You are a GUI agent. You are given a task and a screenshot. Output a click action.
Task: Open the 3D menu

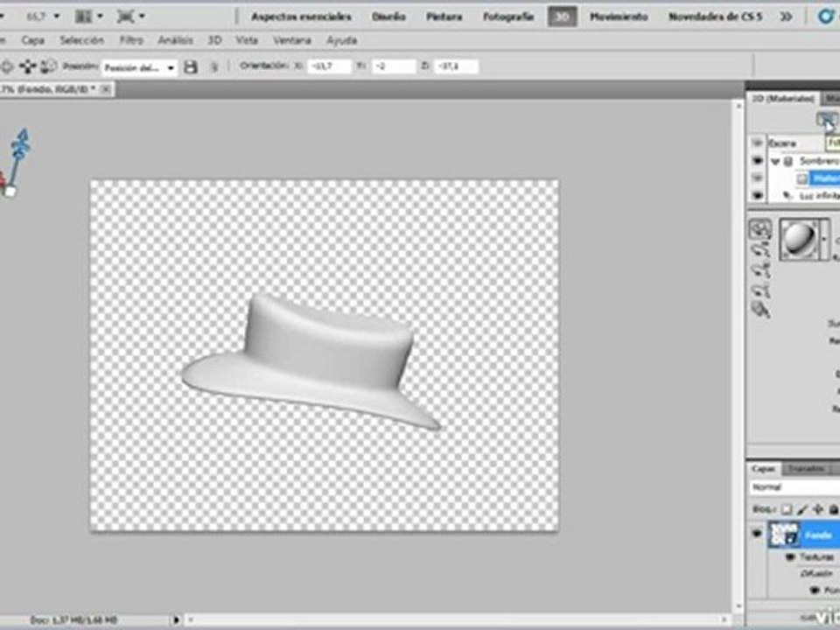coord(215,40)
